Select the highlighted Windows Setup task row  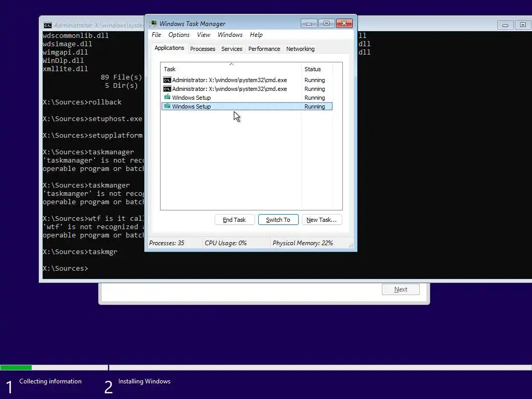pos(247,107)
